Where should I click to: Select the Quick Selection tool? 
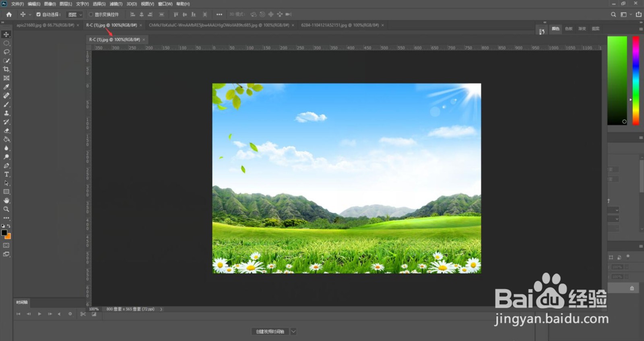(6, 61)
